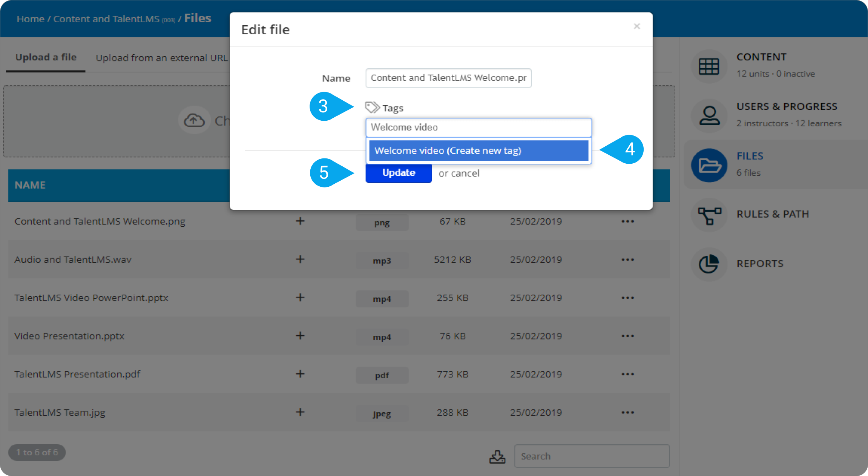Open RULES & PATH sidebar section
This screenshot has width=868, height=476.
coord(773,214)
